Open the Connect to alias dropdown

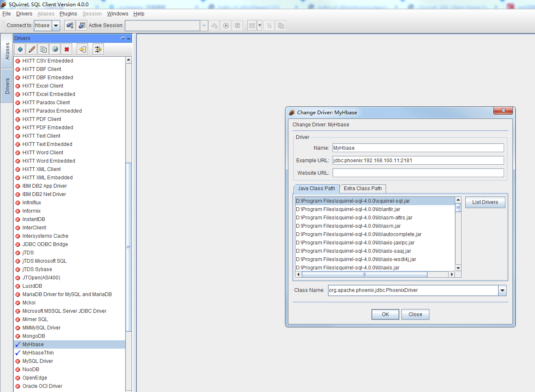[x=56, y=25]
